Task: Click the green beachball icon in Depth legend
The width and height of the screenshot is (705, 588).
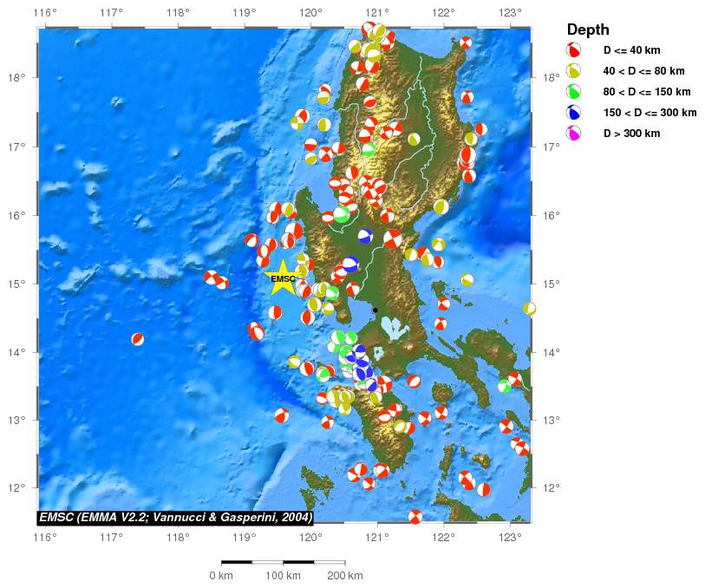Action: point(573,92)
